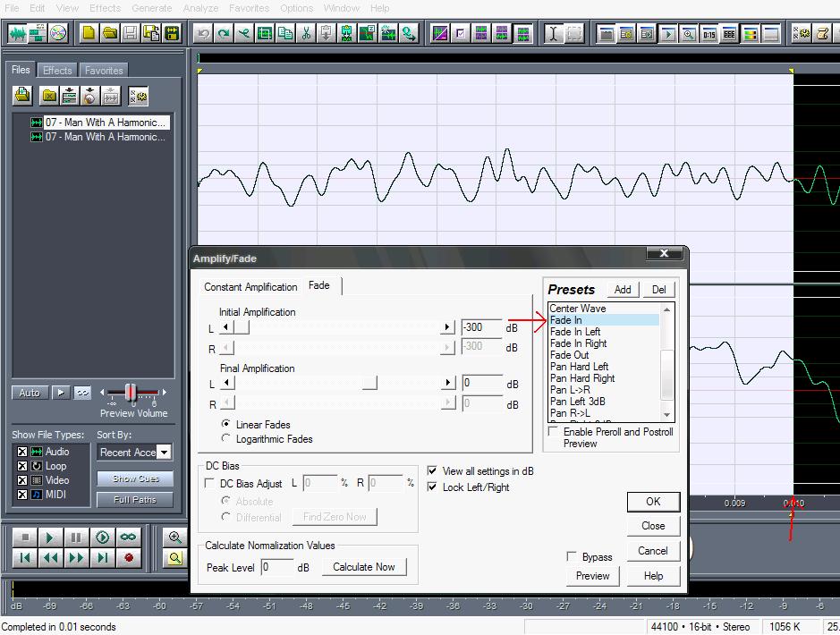Switch to the Favorites panel tab

pyautogui.click(x=104, y=70)
